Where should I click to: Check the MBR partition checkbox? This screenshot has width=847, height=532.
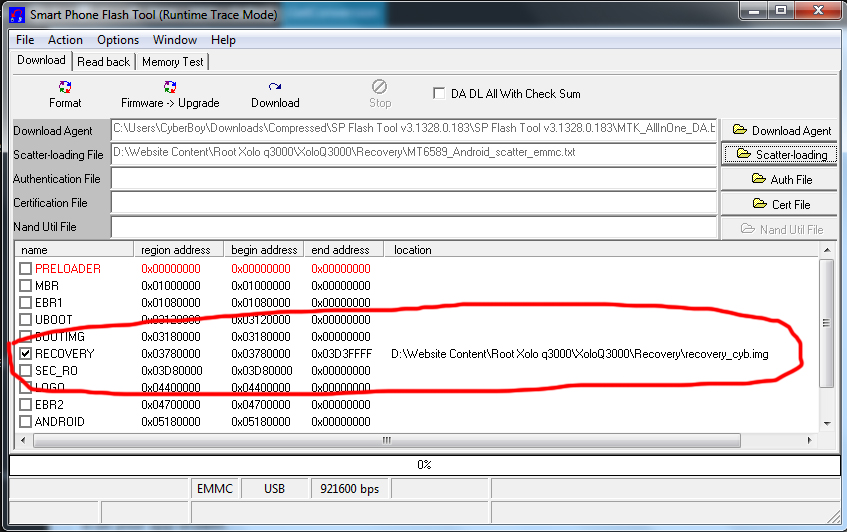25,285
